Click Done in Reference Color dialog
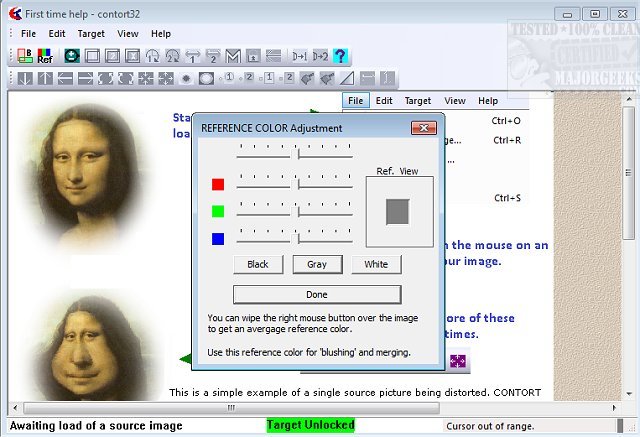Viewport: 640px width, 437px height. pos(317,295)
